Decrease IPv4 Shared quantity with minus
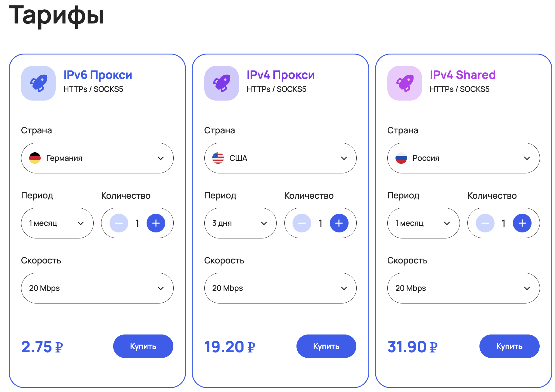Image resolution: width=555 pixels, height=392 pixels. [x=485, y=223]
